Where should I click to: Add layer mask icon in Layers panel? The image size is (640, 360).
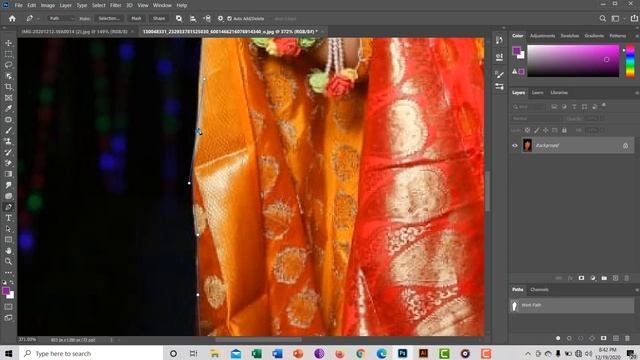(x=581, y=278)
